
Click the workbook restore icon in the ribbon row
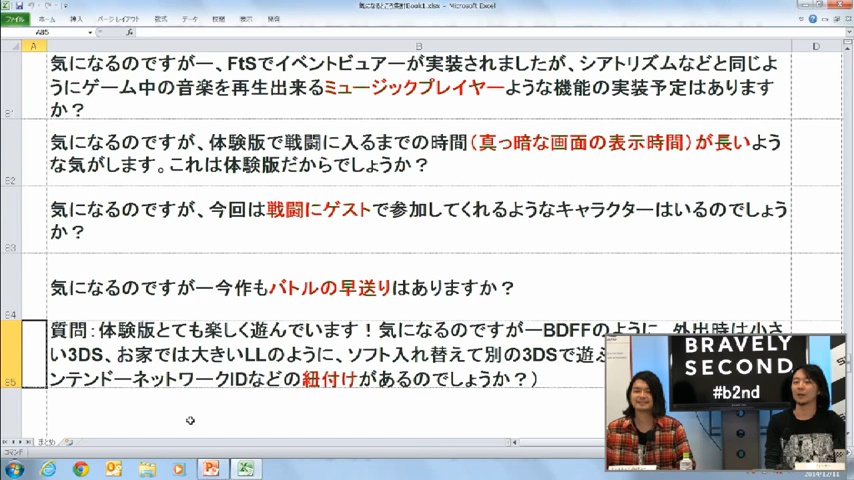click(x=837, y=19)
